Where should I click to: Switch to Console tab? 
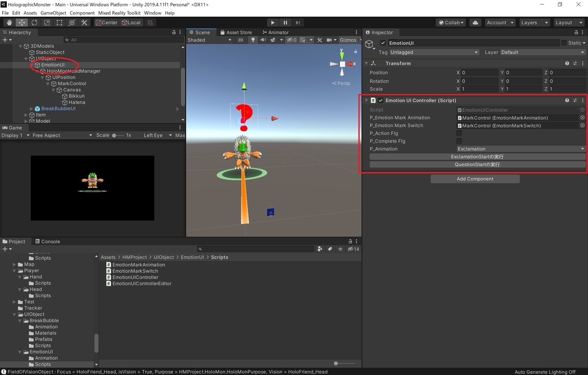(x=47, y=241)
